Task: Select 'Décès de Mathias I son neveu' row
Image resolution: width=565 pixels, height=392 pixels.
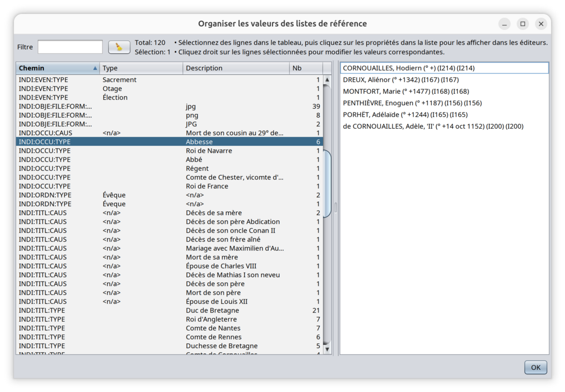Action: [x=169, y=274]
